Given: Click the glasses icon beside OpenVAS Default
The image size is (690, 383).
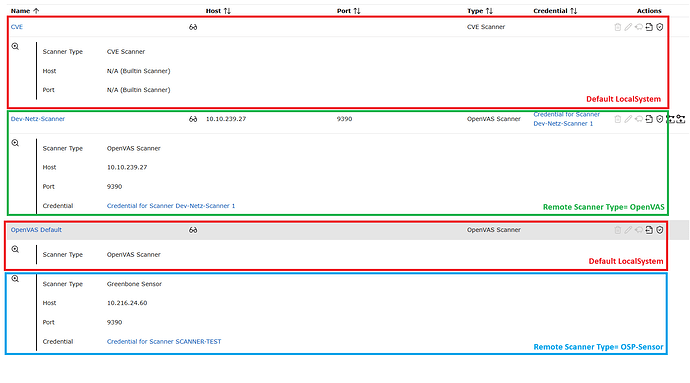Looking at the screenshot, I should click(x=193, y=230).
